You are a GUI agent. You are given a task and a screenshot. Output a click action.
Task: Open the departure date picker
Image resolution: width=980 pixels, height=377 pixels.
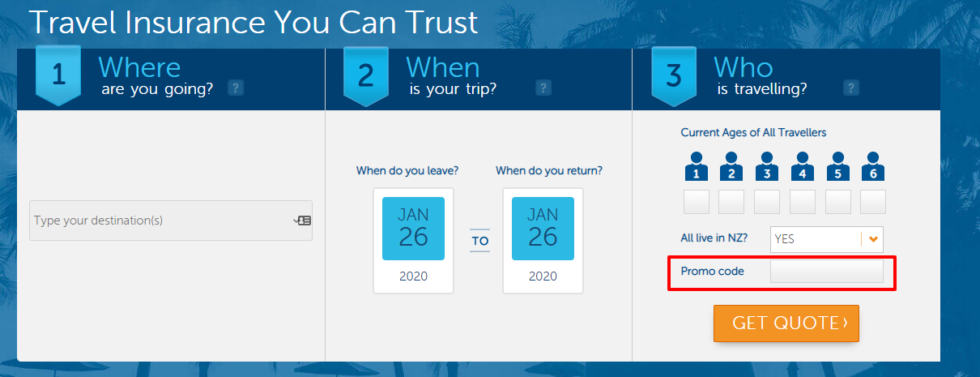coord(413,229)
